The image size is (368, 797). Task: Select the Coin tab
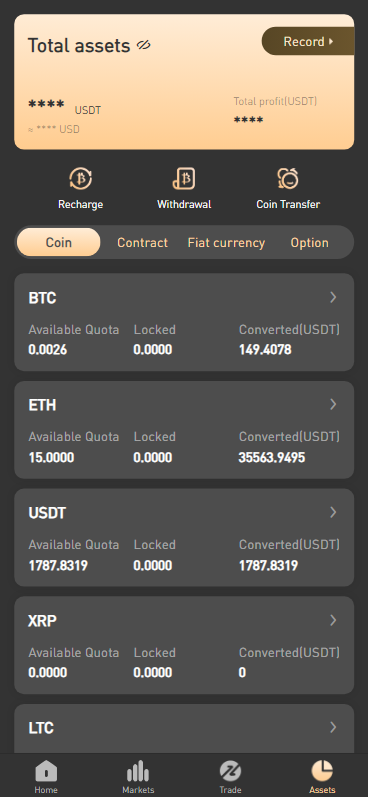(x=58, y=242)
